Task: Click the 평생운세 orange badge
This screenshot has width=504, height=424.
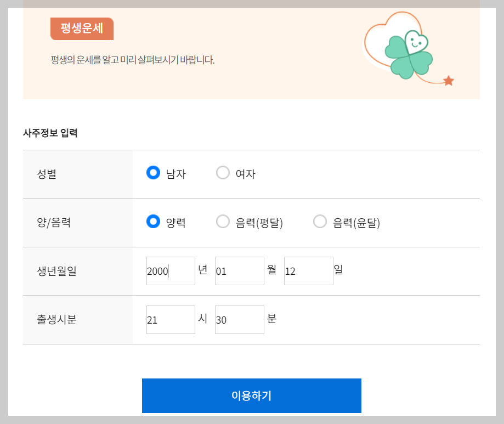Action: pos(81,29)
